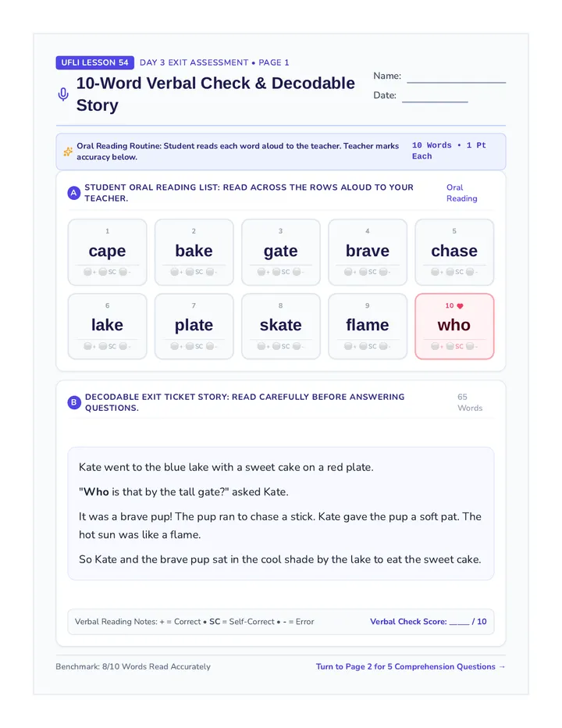The image size is (562, 728).
Task: Click the bold 'Who' in the story
Action: click(96, 492)
